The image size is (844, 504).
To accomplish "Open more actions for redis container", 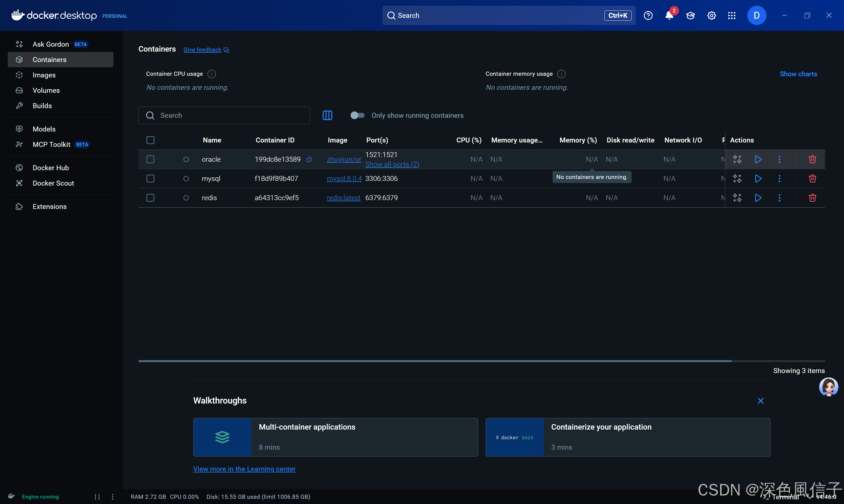I will coord(779,198).
